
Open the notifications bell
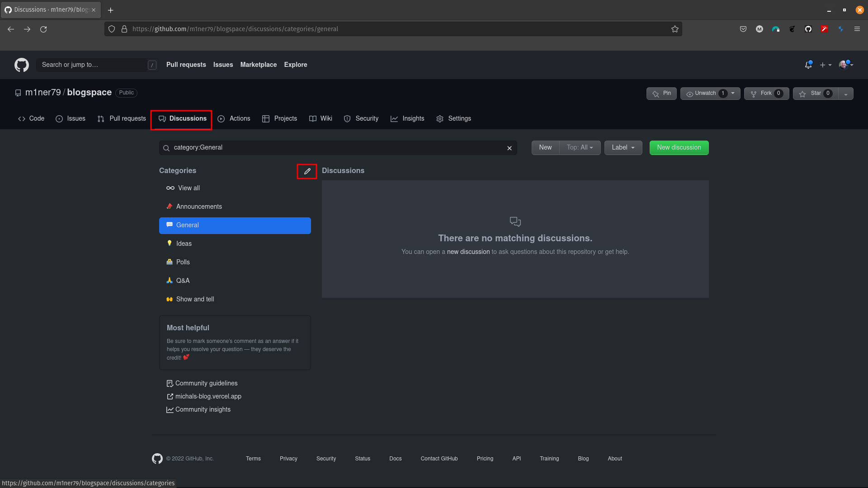click(808, 65)
